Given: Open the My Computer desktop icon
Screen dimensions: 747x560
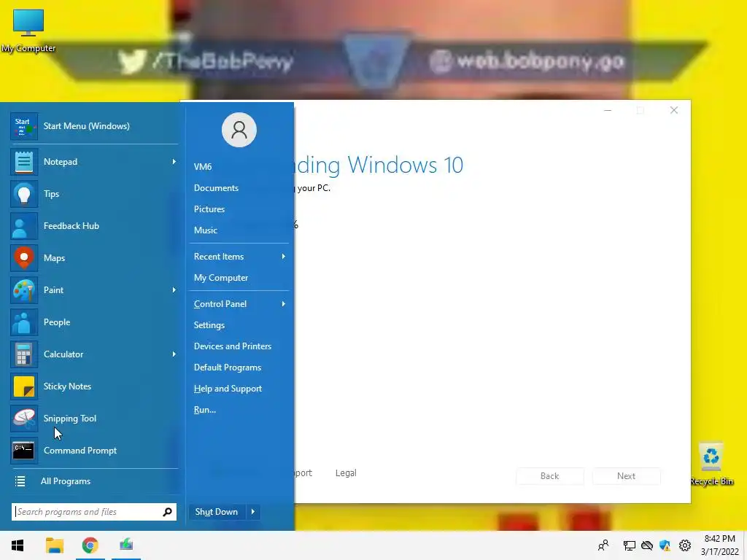Looking at the screenshot, I should tap(28, 31).
